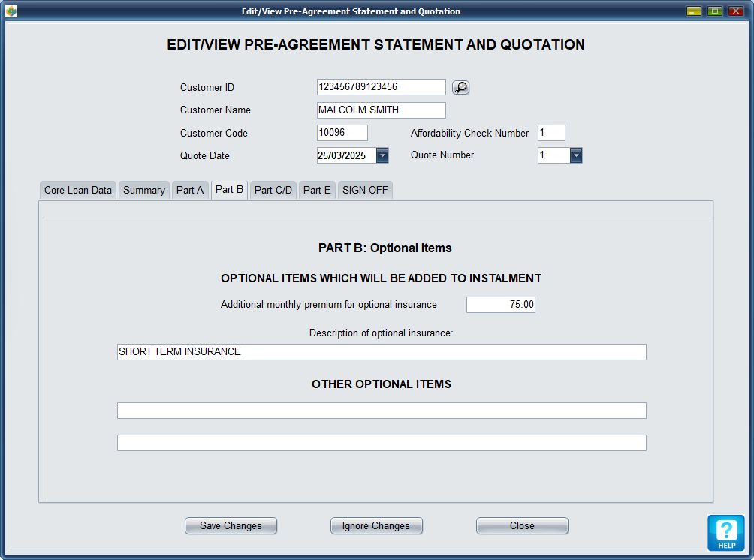754x560 pixels.
Task: Click the customer search magnifier icon
Action: (460, 87)
